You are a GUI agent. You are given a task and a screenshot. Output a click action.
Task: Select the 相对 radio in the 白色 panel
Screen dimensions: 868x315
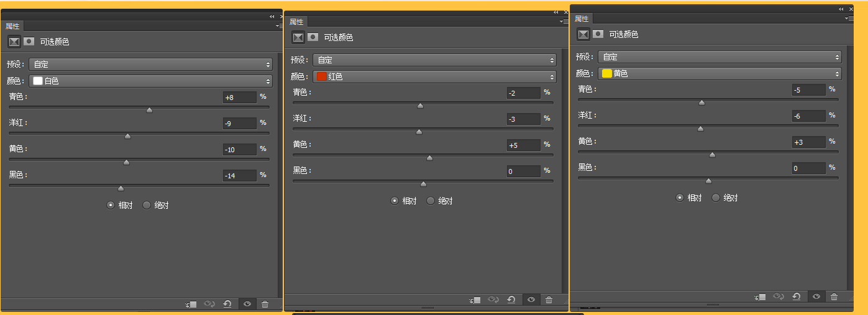111,205
